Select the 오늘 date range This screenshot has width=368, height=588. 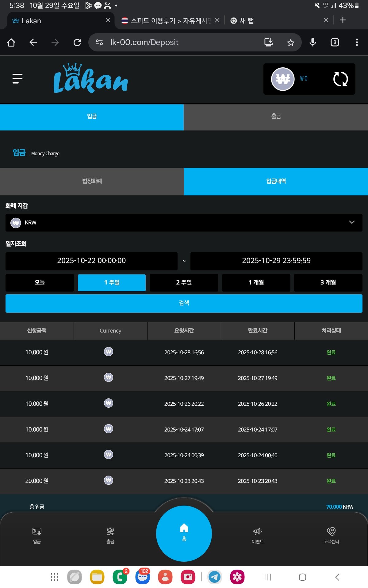click(x=40, y=282)
